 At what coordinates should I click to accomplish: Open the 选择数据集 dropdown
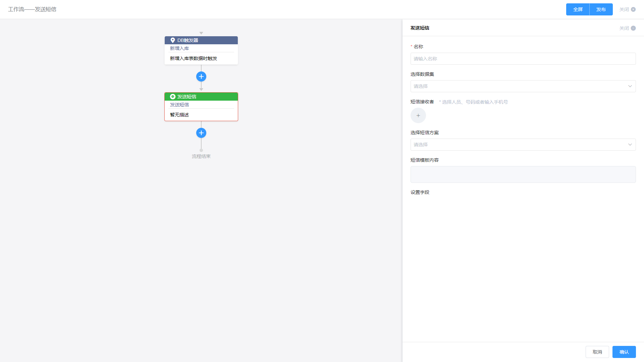(523, 86)
